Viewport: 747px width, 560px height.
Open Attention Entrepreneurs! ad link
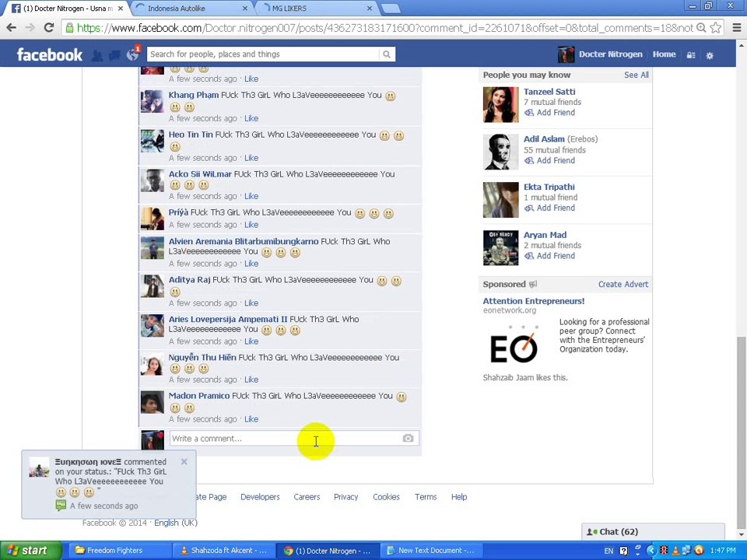(534, 301)
